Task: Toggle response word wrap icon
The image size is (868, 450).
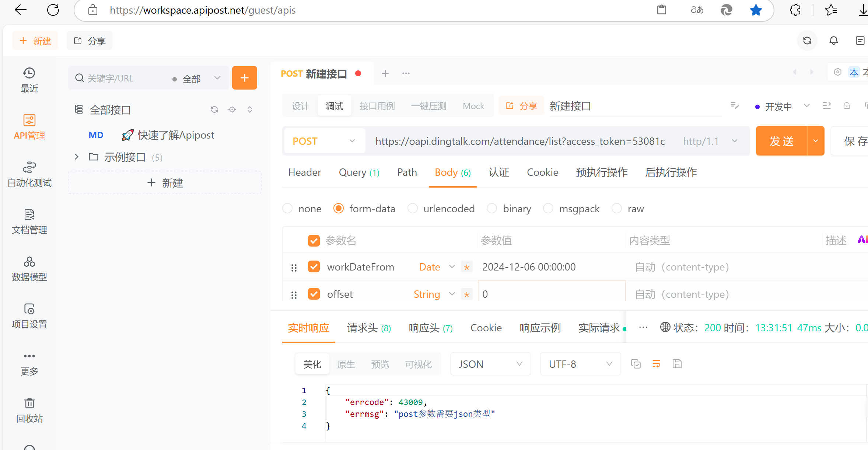Action: point(657,364)
